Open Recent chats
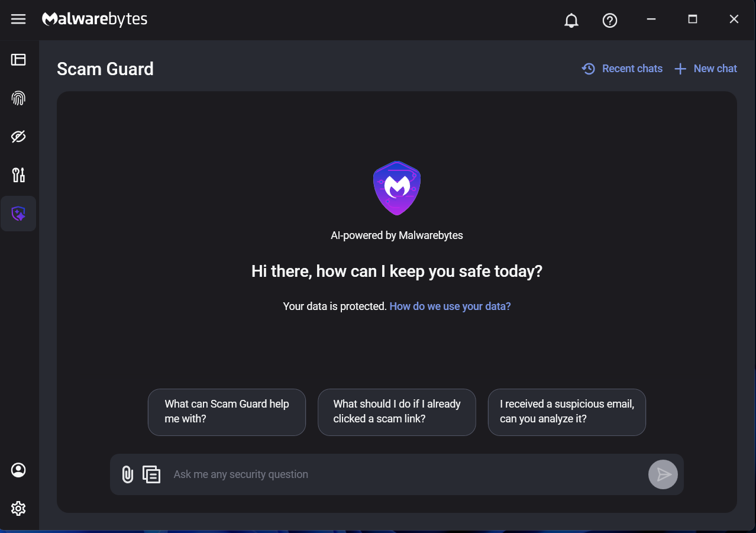This screenshot has height=533, width=756. [622, 69]
